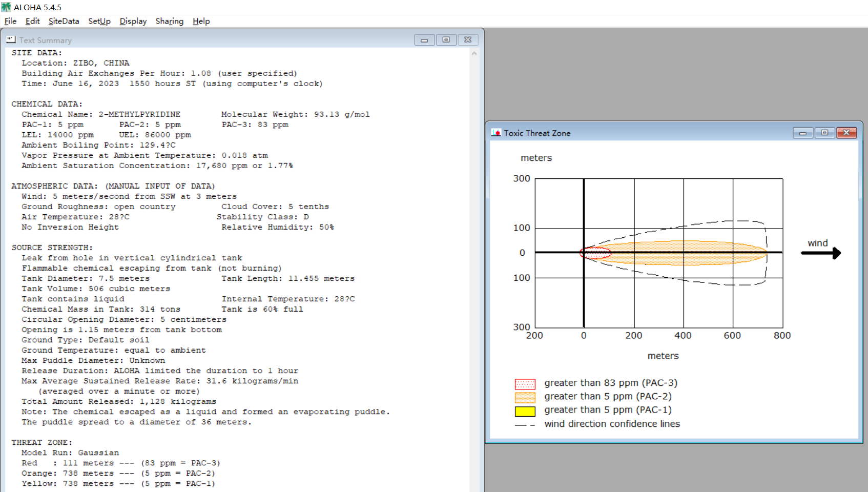Click the 'SOURCE STRENGTH:' heading
The image size is (868, 492).
tap(52, 248)
